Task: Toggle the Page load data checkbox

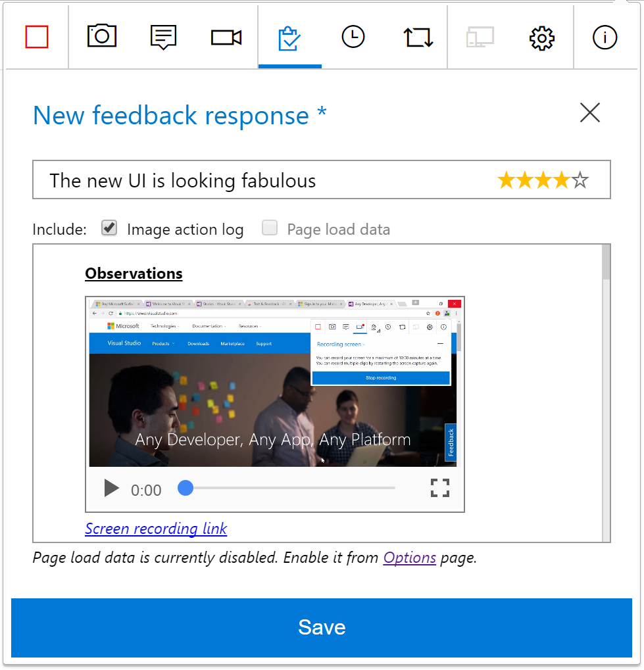Action: (270, 228)
